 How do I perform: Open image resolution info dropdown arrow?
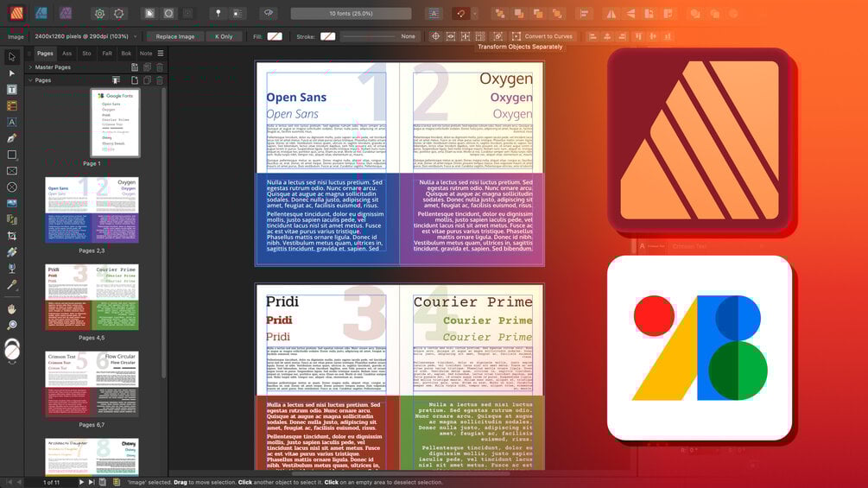coord(135,36)
